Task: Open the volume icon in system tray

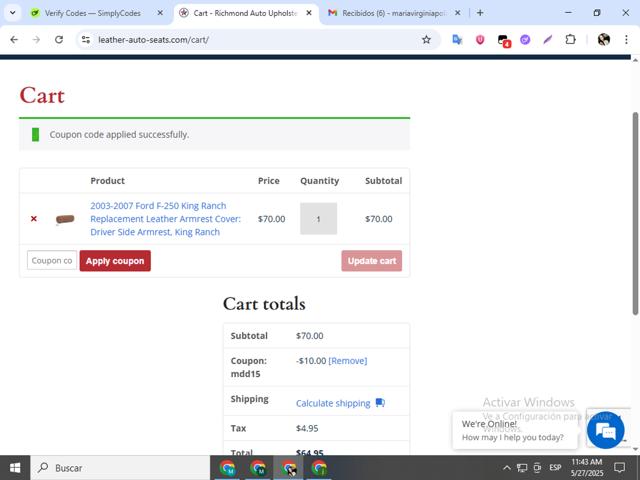Action: point(537,468)
